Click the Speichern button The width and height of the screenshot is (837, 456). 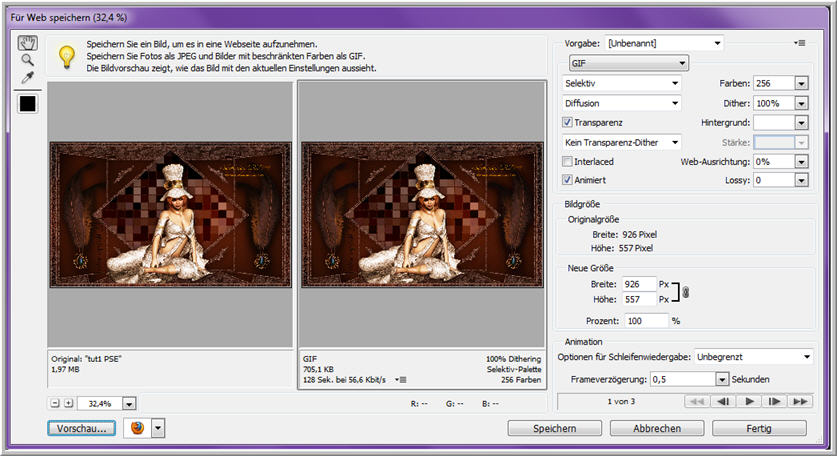coord(555,428)
